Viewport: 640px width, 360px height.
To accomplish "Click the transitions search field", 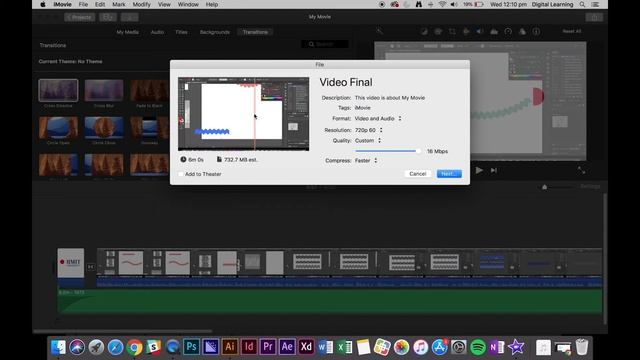I will [x=325, y=44].
